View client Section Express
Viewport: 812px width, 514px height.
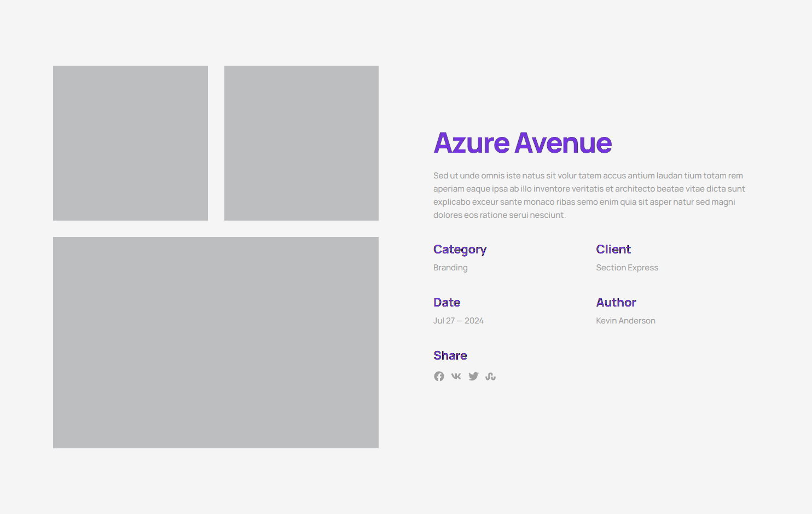coord(627,267)
